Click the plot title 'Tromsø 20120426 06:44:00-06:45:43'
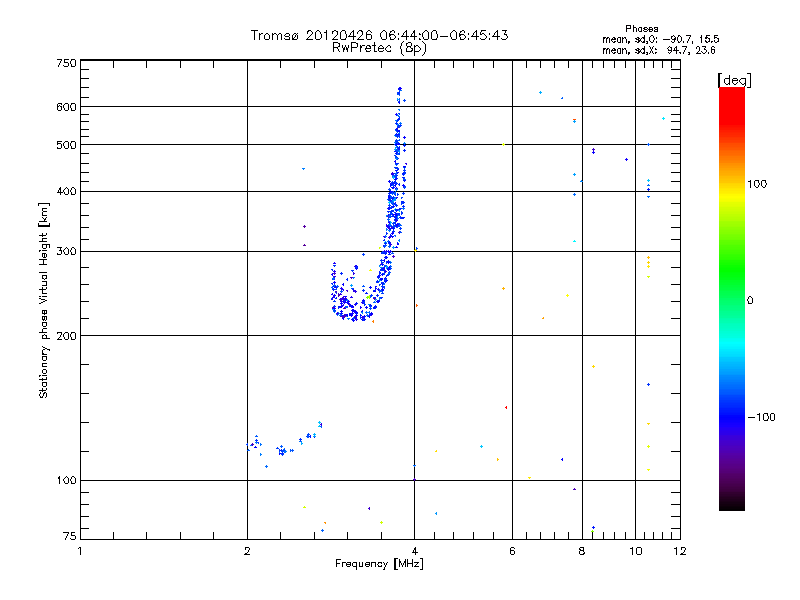This screenshot has height=600, width=800. (x=379, y=35)
